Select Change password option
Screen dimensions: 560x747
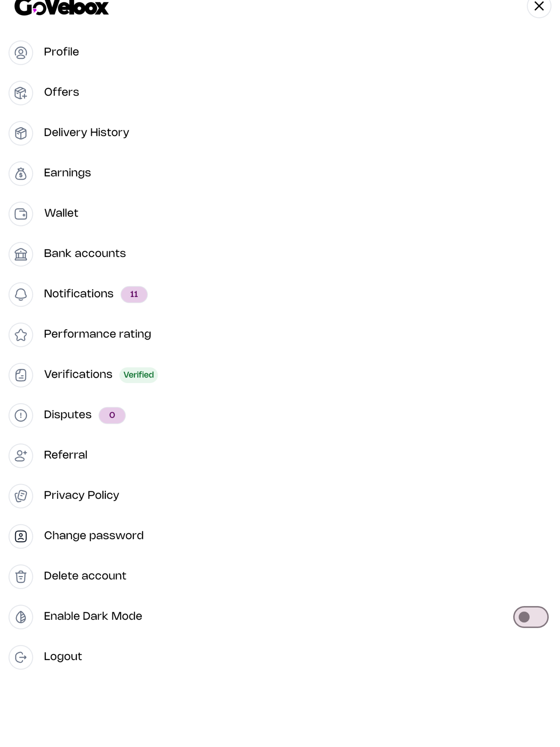tap(94, 536)
